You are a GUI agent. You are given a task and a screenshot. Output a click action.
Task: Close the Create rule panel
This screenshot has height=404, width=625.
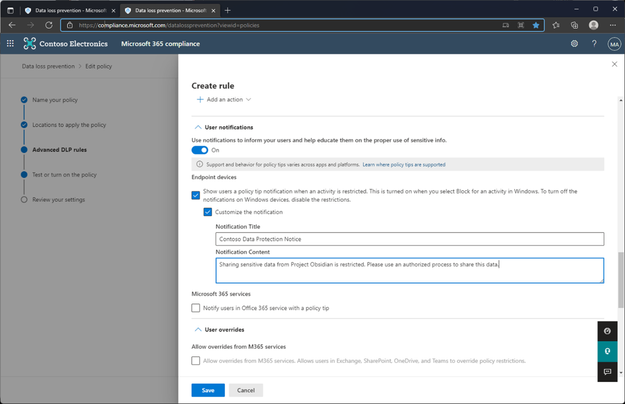click(614, 64)
